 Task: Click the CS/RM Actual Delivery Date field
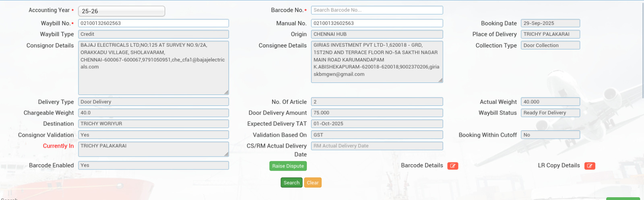[377, 146]
